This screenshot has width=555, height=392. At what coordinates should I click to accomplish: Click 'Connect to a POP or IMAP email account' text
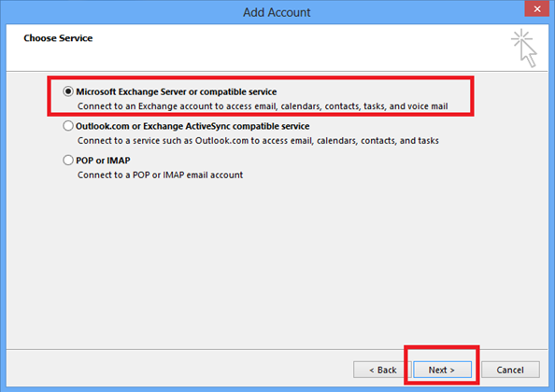click(160, 175)
